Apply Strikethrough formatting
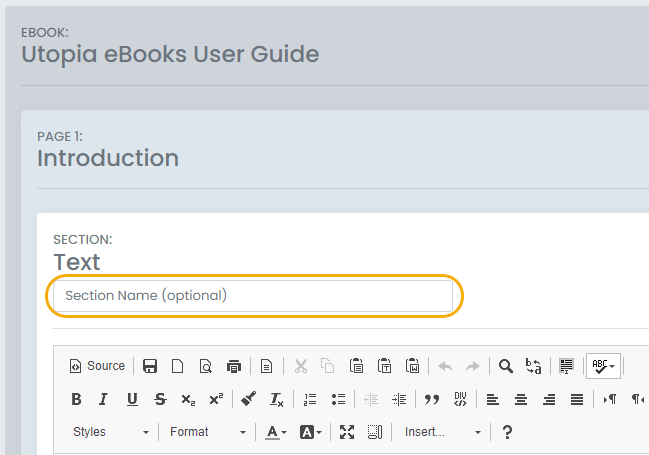This screenshot has height=455, width=649. point(160,399)
